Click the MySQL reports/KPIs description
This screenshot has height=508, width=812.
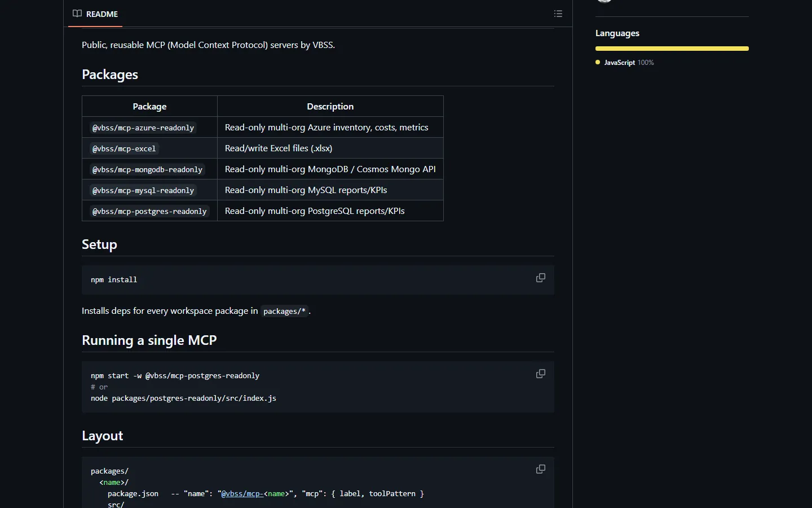(x=306, y=190)
